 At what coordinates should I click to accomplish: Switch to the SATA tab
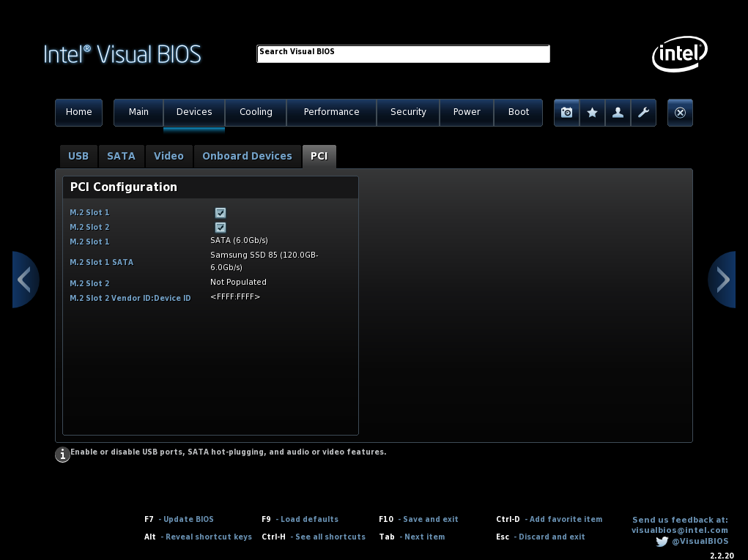pyautogui.click(x=121, y=157)
